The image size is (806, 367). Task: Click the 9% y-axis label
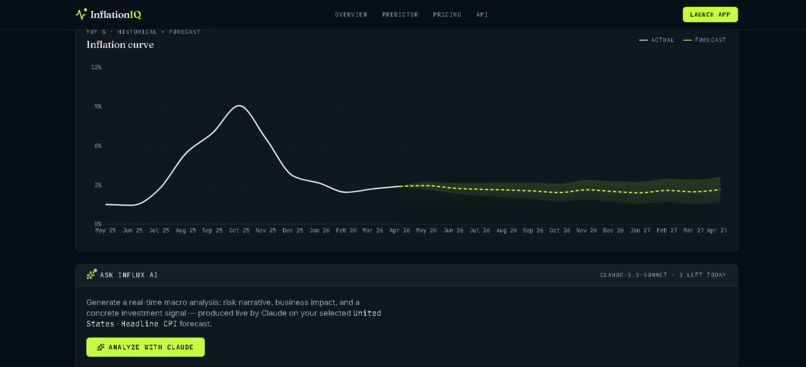click(98, 106)
